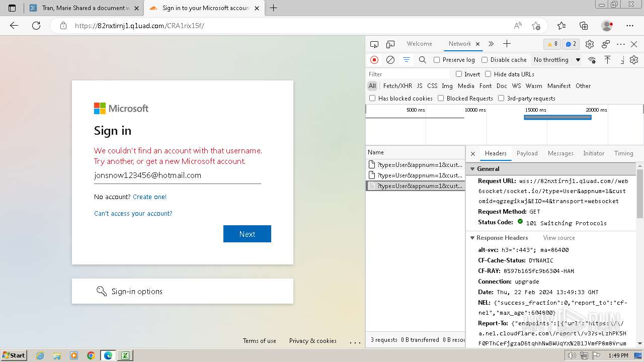Open the inspect element picker tool
Image resolution: width=644 pixels, height=362 pixels.
pos(374,44)
